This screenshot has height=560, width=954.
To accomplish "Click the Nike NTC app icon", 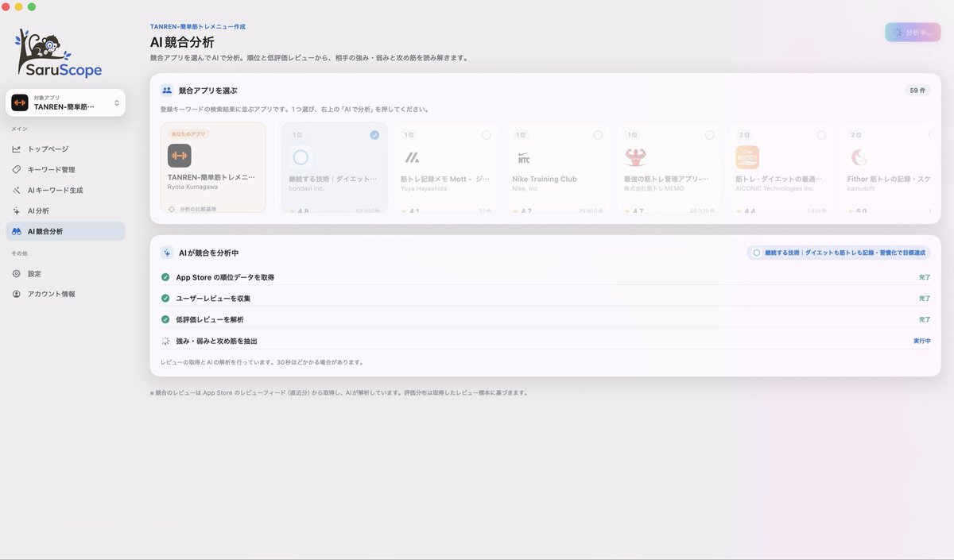I will (524, 156).
